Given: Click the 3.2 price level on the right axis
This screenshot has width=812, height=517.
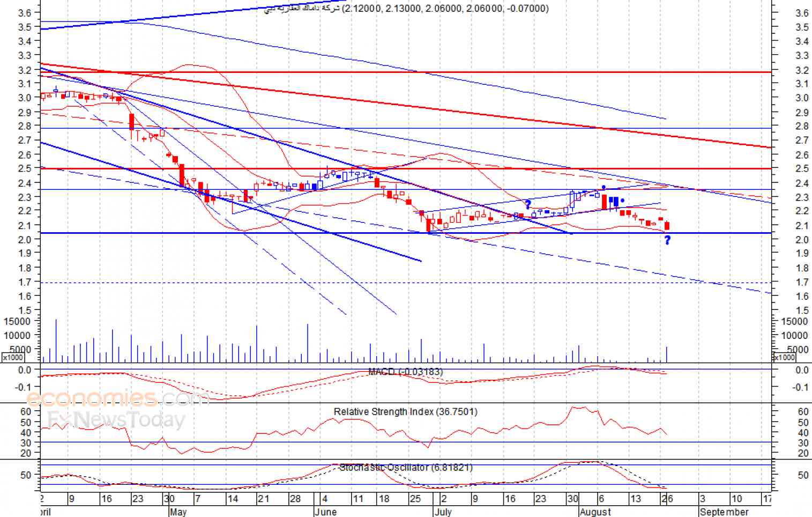Looking at the screenshot, I should (x=802, y=70).
